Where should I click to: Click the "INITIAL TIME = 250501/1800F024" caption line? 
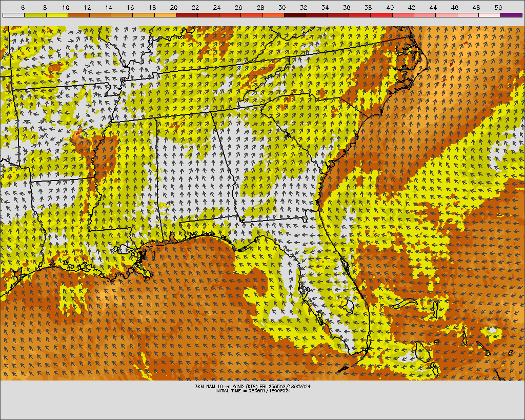253,391
